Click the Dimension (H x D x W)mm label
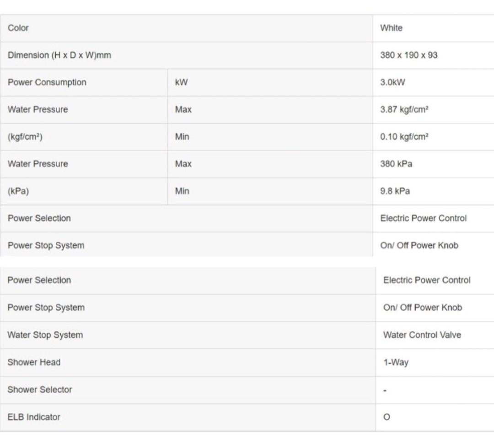Screen dimensions: 494x448 (x=59, y=55)
